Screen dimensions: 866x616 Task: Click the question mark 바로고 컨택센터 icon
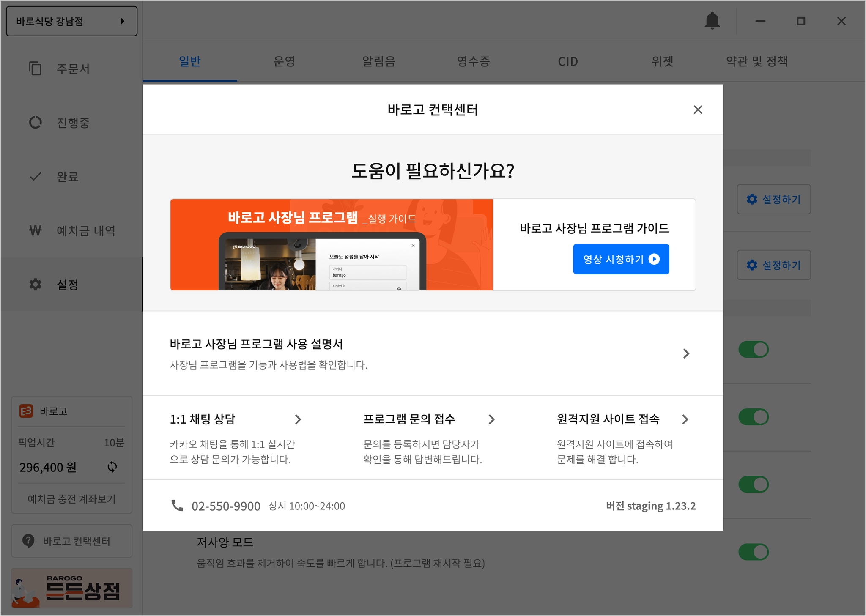pos(28,541)
